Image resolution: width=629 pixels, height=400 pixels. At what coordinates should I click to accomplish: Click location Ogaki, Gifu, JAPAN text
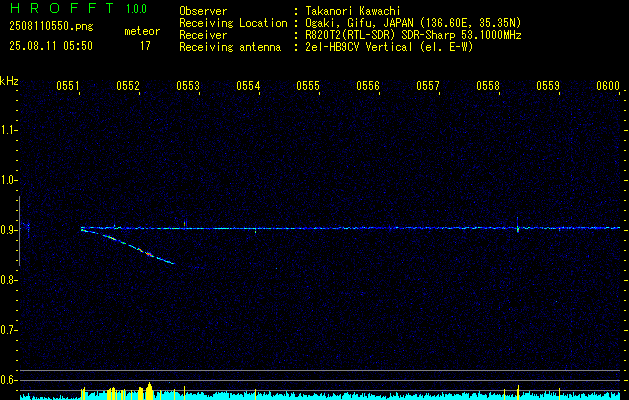tap(413, 23)
